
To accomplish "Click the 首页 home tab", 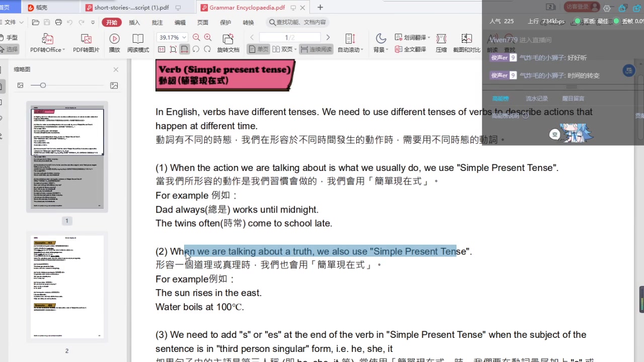I will [5, 7].
